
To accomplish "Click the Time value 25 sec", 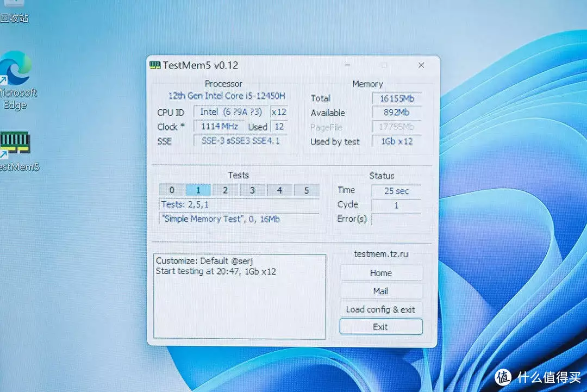I will coord(396,191).
